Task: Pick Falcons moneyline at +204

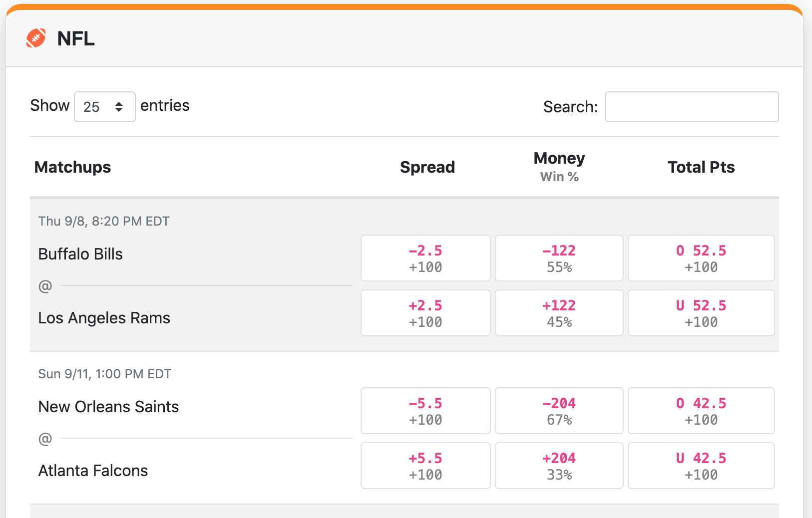Action: (x=559, y=466)
